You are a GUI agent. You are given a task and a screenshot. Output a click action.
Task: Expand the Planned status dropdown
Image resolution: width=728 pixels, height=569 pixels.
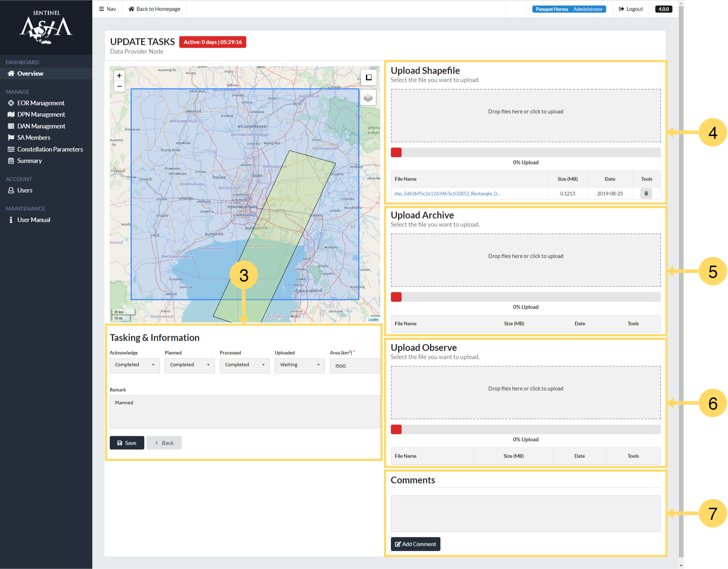click(190, 365)
